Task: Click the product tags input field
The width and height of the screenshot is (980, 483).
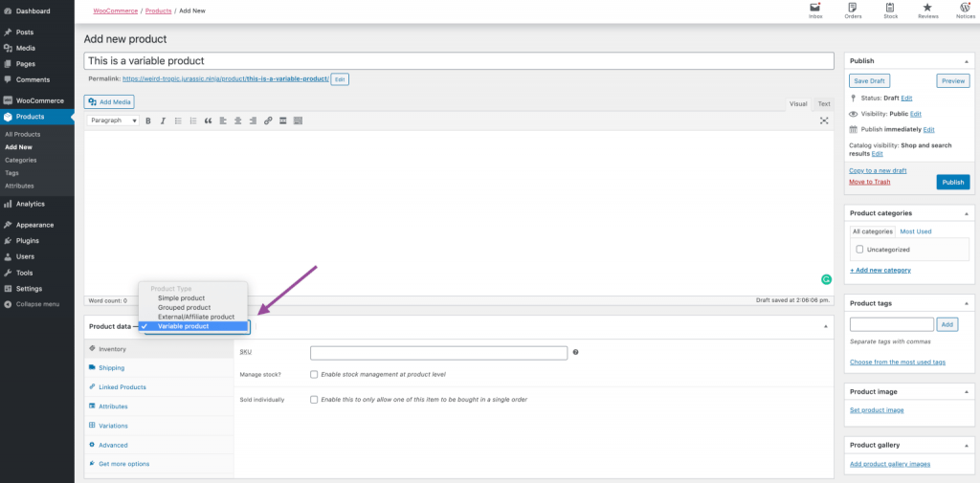Action: [891, 325]
